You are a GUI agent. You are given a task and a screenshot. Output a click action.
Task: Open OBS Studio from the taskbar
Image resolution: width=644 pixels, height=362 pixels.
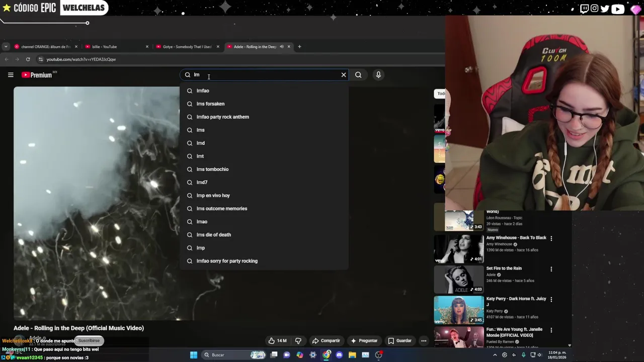[378, 355]
